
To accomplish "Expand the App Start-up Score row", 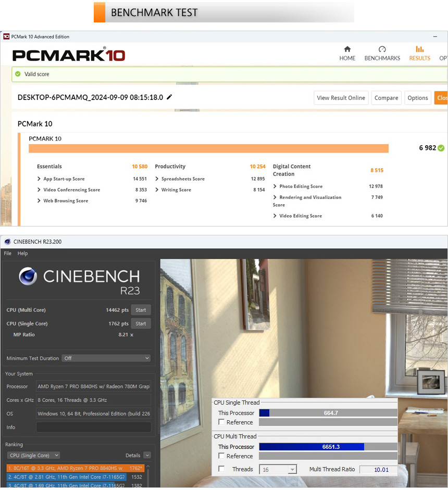I will (39, 179).
